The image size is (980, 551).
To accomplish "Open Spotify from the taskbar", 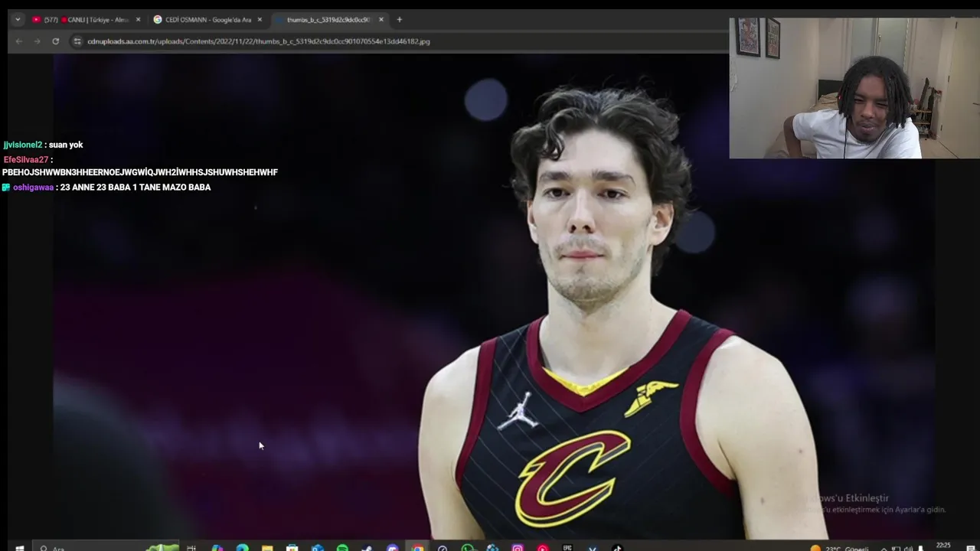I will click(342, 548).
